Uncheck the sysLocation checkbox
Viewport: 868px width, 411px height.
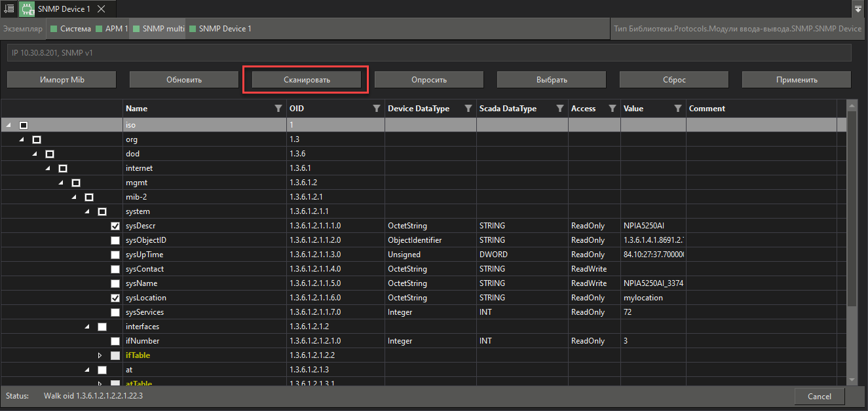point(115,298)
